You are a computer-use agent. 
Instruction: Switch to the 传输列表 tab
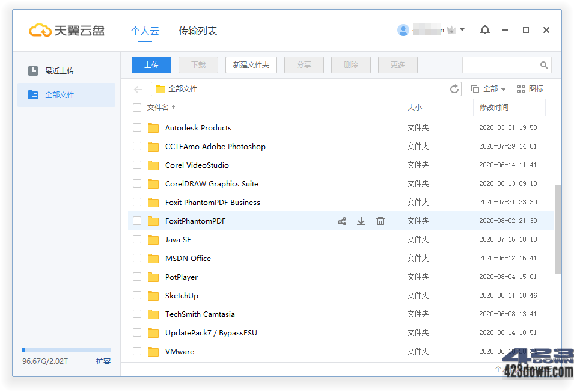tap(197, 29)
